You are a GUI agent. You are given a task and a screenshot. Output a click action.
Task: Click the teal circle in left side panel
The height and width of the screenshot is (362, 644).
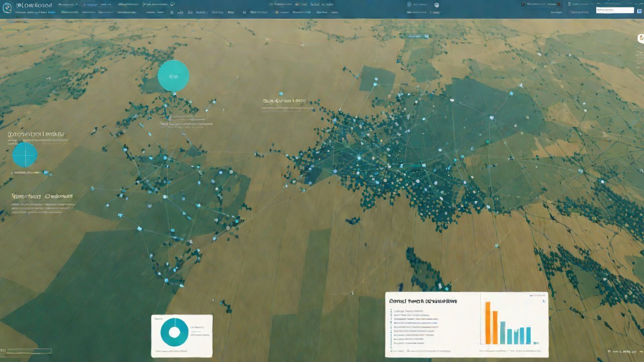click(25, 154)
